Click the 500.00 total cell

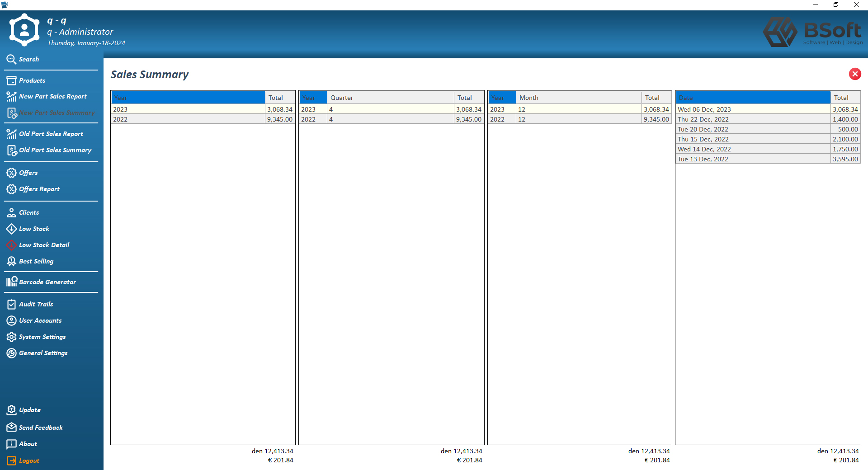tap(845, 129)
